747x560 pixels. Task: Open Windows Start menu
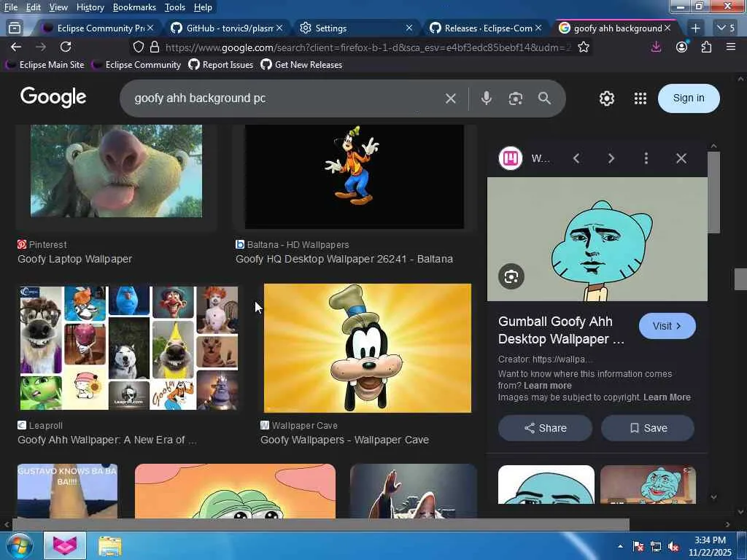pos(19,545)
